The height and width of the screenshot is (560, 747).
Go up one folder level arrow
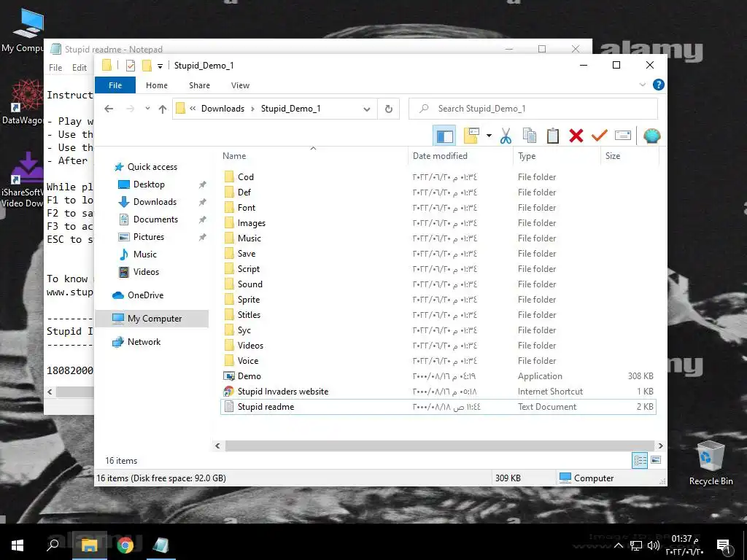(x=163, y=109)
